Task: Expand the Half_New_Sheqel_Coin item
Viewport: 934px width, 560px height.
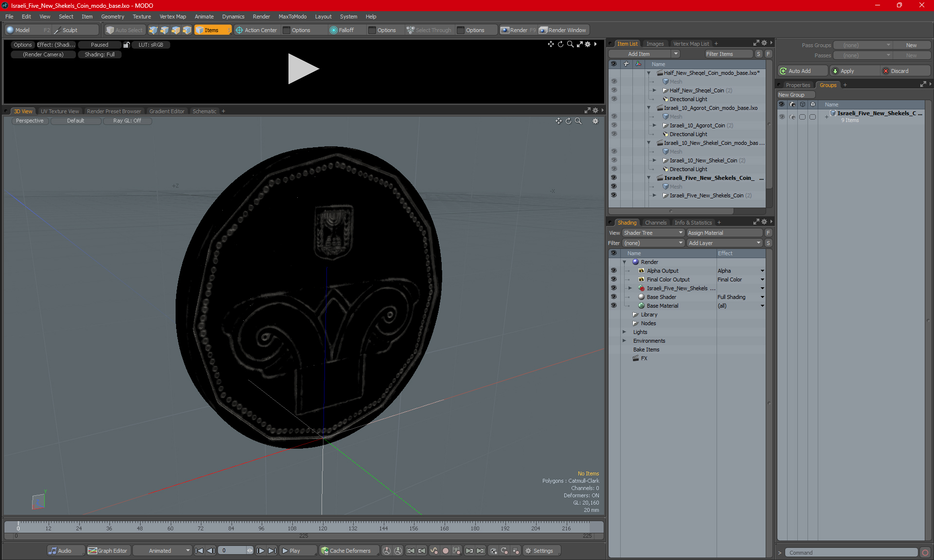Action: 654,90
